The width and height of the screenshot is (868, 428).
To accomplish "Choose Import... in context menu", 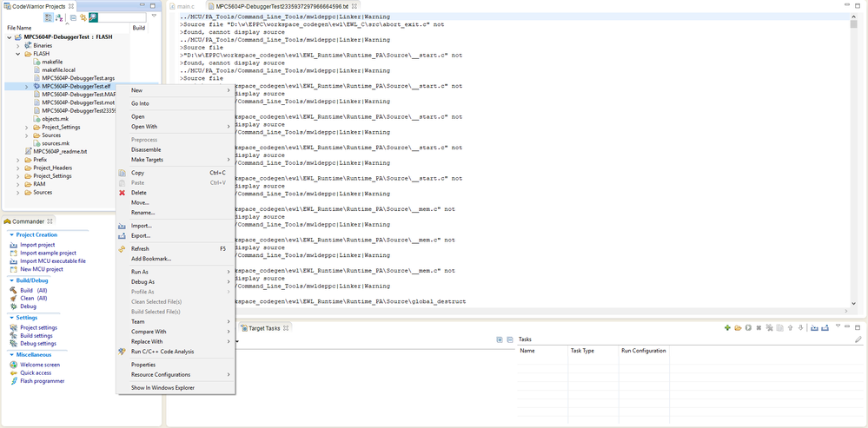I will click(x=175, y=226).
